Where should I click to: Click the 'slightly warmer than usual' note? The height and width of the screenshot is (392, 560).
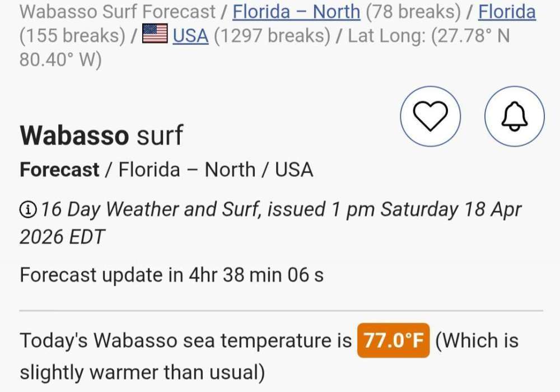click(142, 372)
